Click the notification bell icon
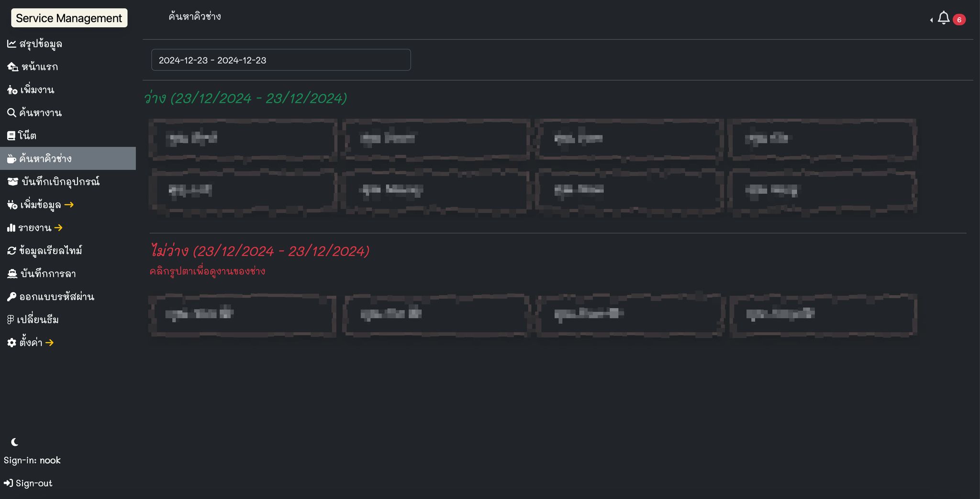The image size is (980, 499). pos(943,18)
